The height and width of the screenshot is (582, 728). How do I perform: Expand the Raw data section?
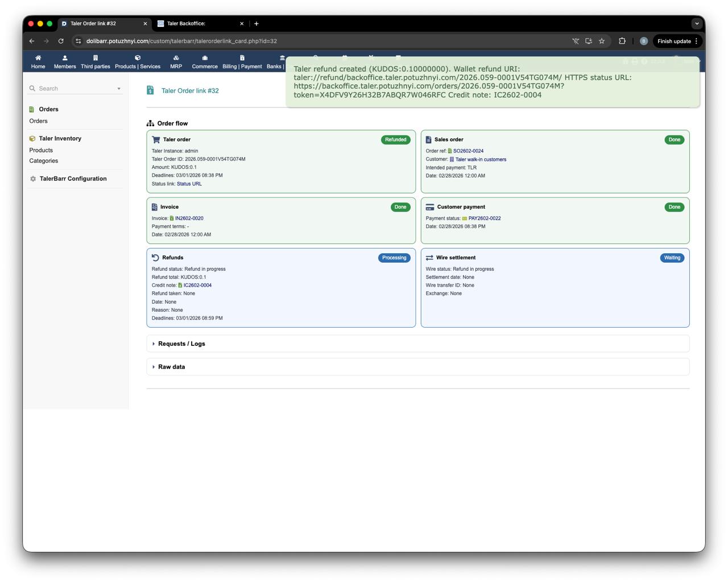tap(171, 367)
